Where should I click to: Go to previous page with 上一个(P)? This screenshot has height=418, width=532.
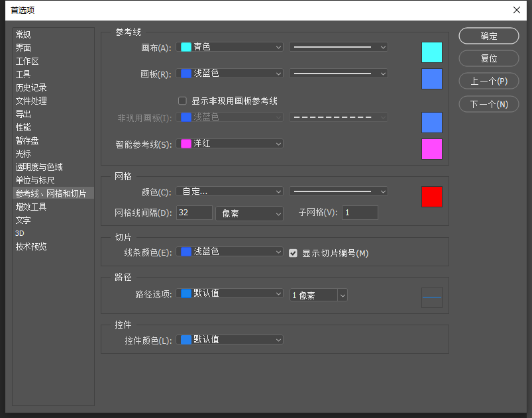coord(488,81)
